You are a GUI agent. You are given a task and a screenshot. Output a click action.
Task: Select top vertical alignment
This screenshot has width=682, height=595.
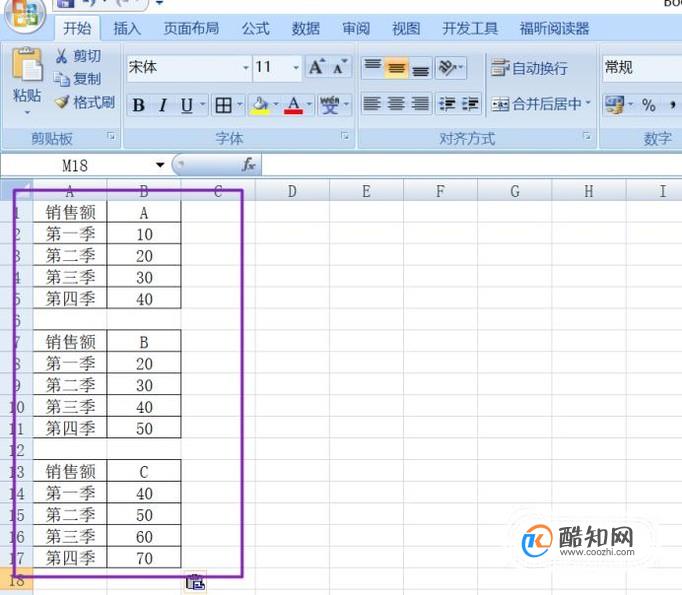(372, 67)
